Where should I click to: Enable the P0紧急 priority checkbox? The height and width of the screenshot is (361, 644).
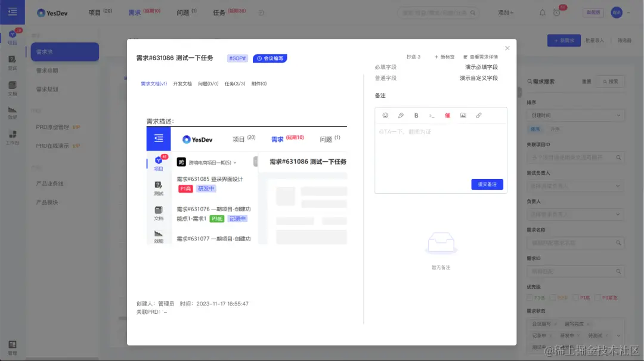click(598, 298)
